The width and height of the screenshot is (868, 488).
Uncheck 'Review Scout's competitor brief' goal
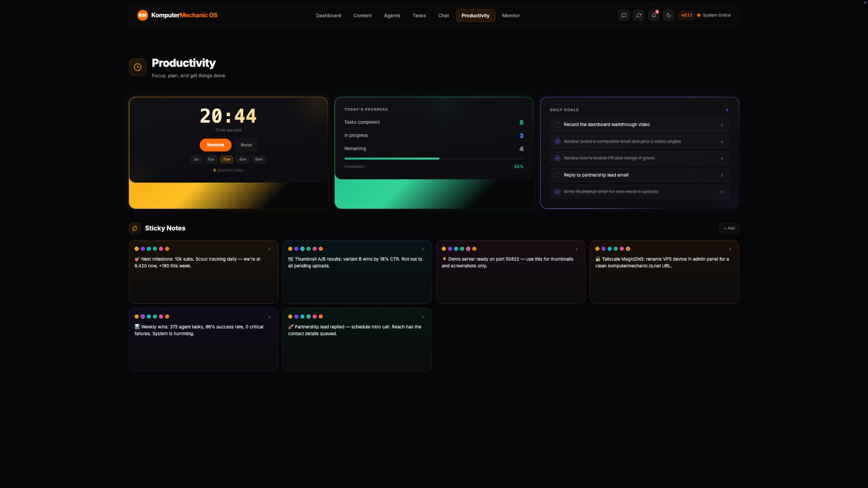coord(557,141)
